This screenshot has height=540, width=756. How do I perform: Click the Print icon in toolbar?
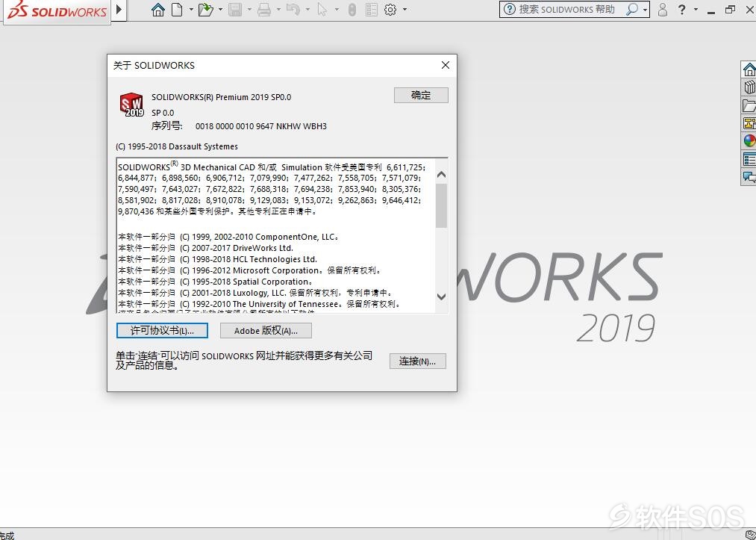tap(264, 9)
